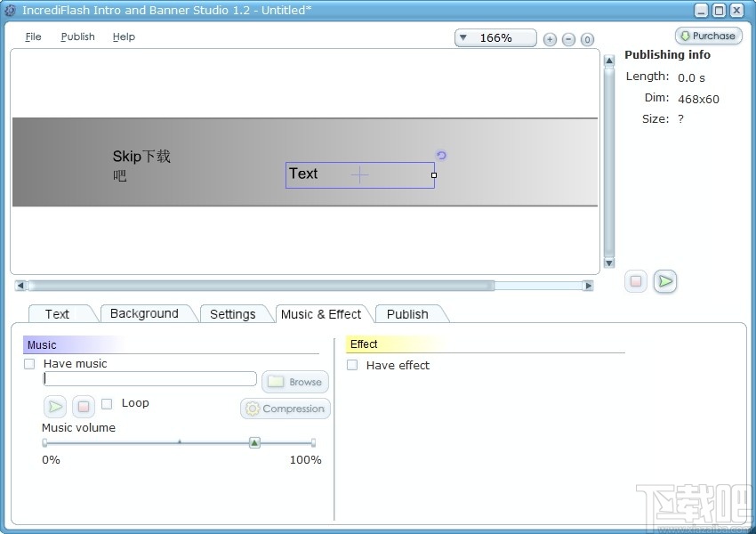Click the 100% volume label
The image size is (756, 534).
[305, 460]
